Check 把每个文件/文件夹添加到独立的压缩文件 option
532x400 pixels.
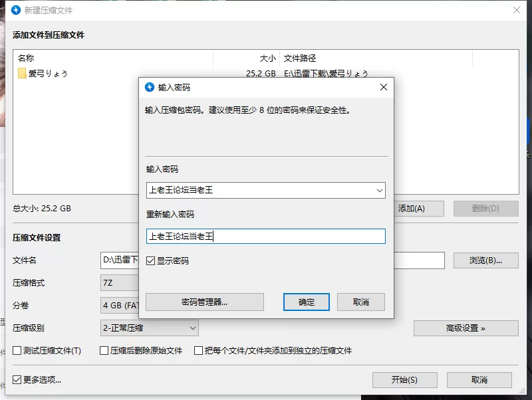pos(198,351)
